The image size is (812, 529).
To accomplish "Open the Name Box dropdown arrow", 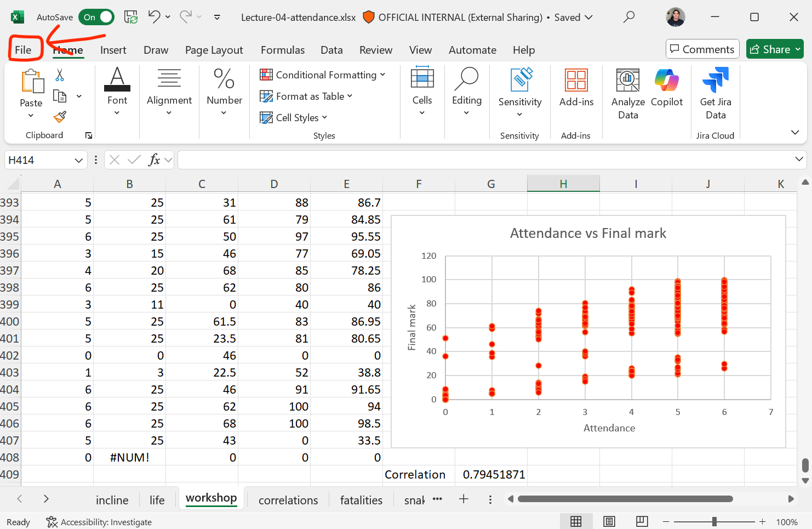I will (78, 160).
